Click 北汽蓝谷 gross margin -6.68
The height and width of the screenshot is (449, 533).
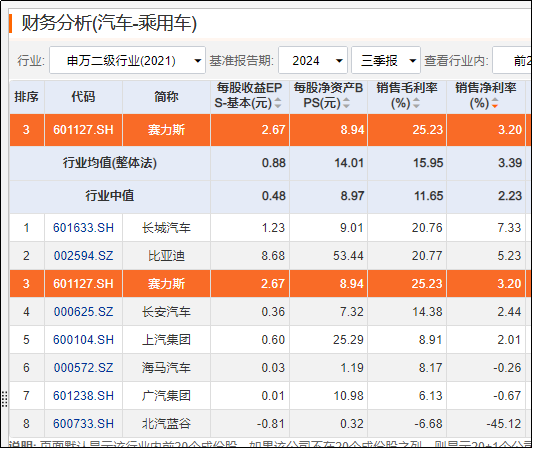(428, 424)
